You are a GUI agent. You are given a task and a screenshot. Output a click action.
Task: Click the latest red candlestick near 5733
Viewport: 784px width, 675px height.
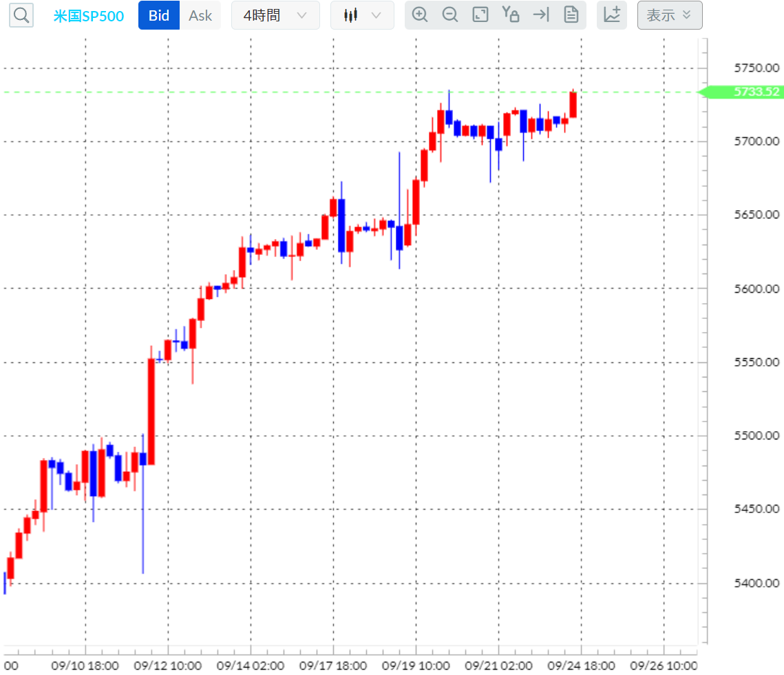click(x=573, y=105)
